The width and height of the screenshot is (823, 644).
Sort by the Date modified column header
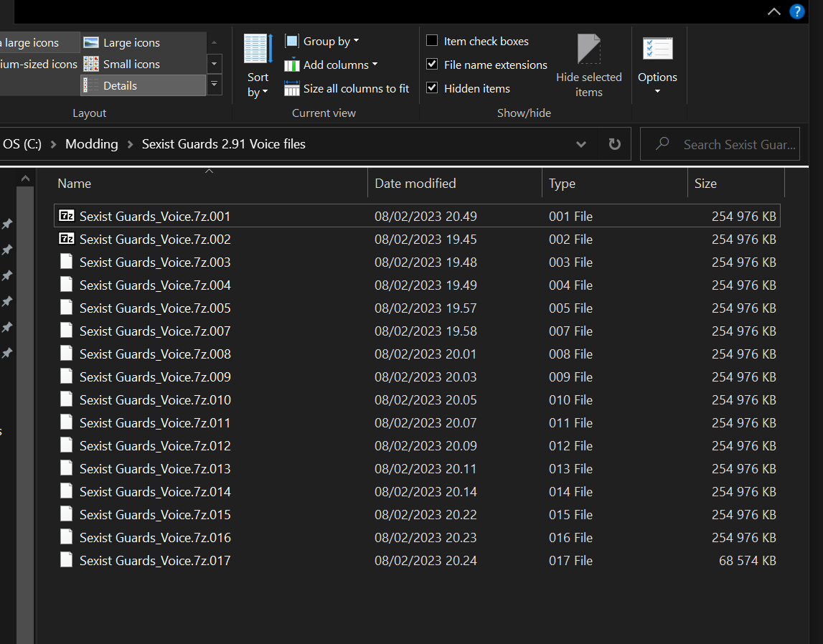tap(454, 184)
